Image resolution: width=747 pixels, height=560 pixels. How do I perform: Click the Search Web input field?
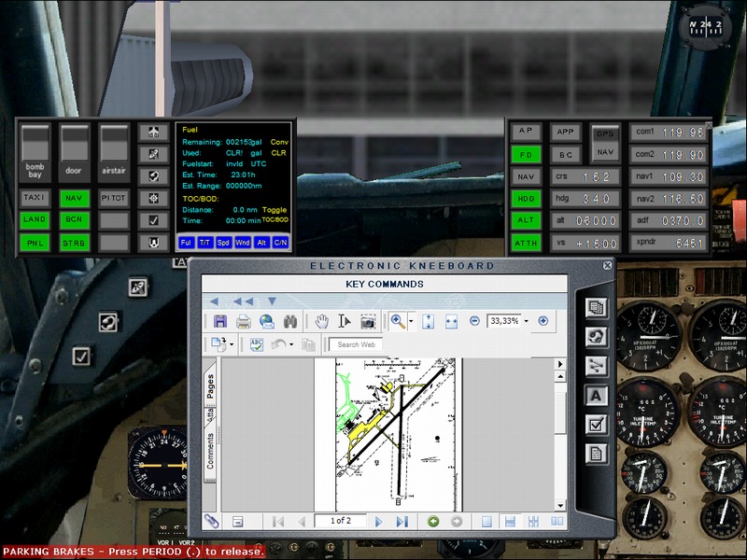pyautogui.click(x=358, y=344)
